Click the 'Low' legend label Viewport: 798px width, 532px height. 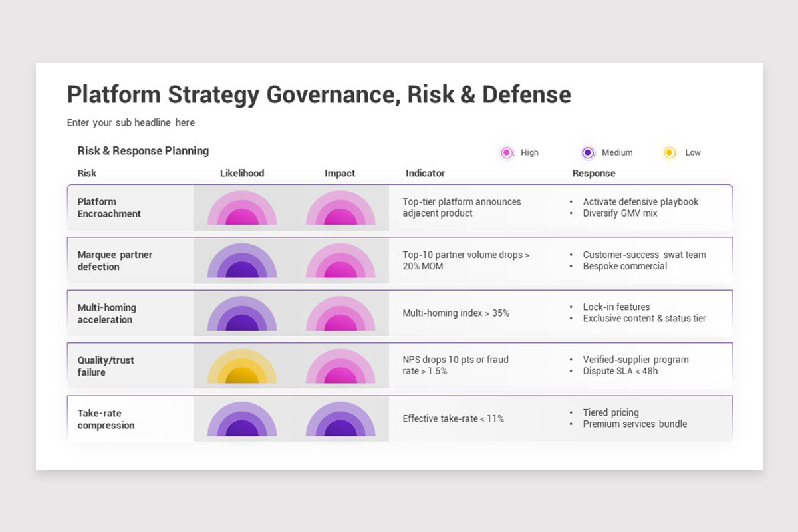click(x=693, y=152)
